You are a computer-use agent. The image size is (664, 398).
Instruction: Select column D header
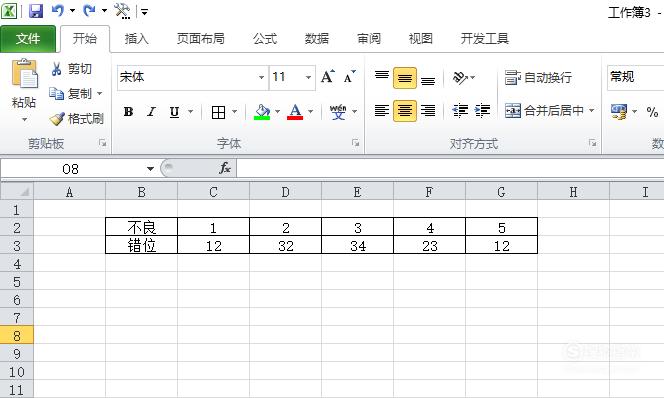click(x=285, y=192)
